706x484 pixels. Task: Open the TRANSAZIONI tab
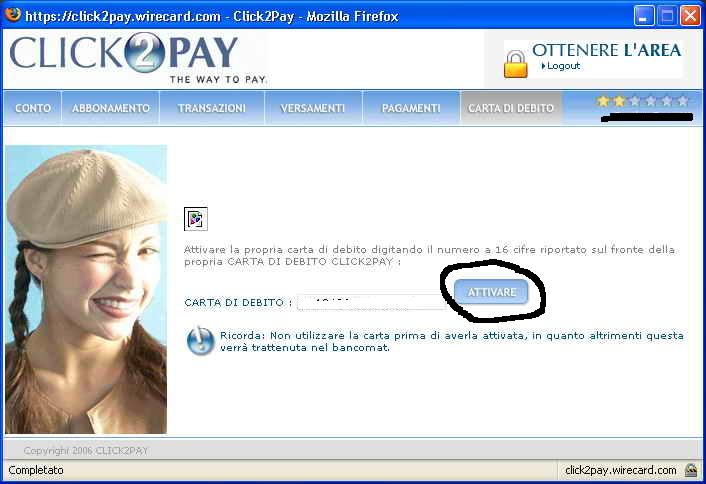(212, 108)
